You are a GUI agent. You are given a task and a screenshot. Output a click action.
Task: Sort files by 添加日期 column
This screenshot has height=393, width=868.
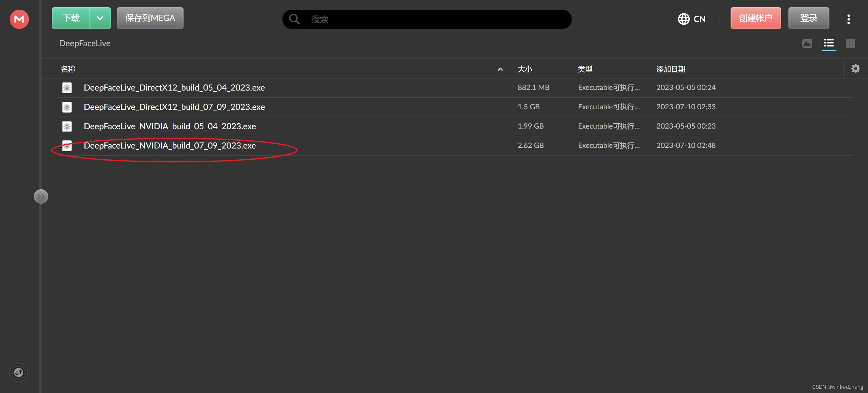coord(671,69)
